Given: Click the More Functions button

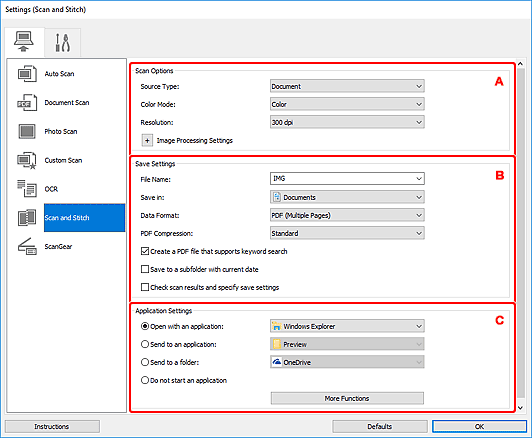Looking at the screenshot, I should [347, 398].
